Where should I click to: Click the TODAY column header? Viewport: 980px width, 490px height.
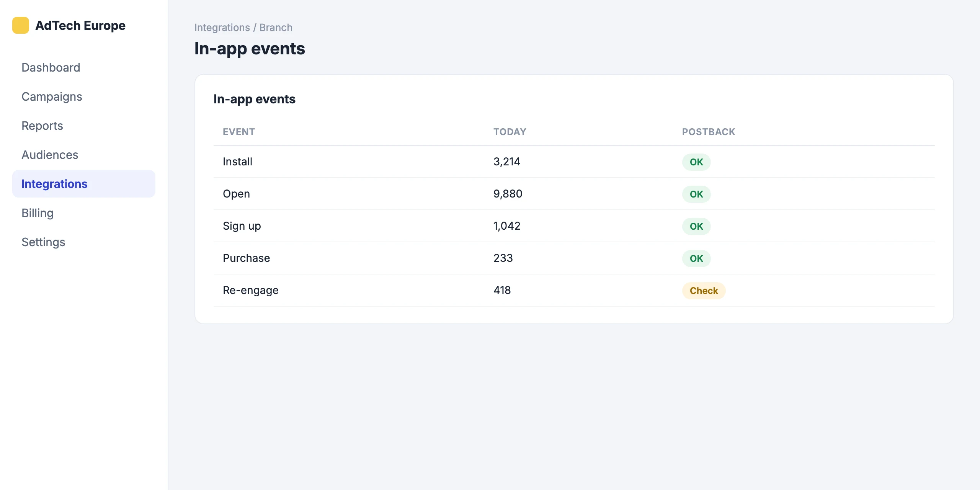click(510, 132)
